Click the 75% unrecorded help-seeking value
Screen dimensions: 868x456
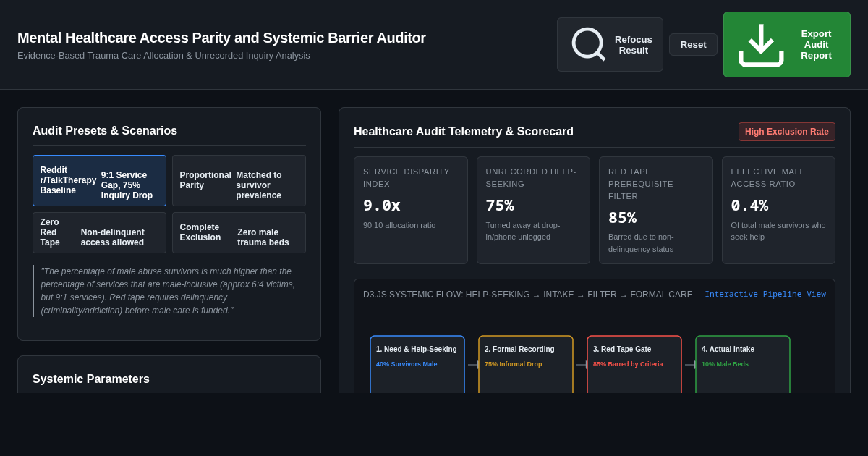(500, 205)
